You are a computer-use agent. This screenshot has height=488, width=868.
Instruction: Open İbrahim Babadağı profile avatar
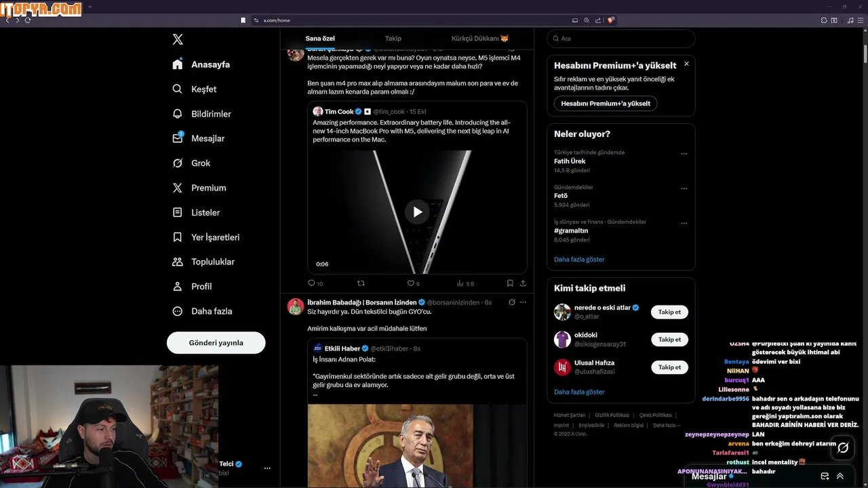pyautogui.click(x=296, y=306)
